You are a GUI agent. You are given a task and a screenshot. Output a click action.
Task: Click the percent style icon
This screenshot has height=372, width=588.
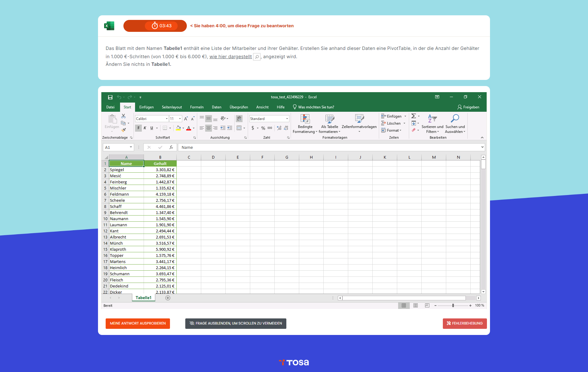tap(263, 128)
